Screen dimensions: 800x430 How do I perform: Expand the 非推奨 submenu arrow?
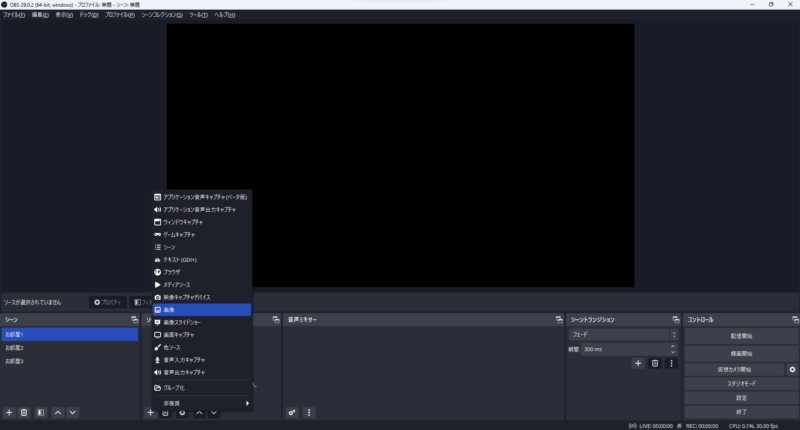point(247,403)
